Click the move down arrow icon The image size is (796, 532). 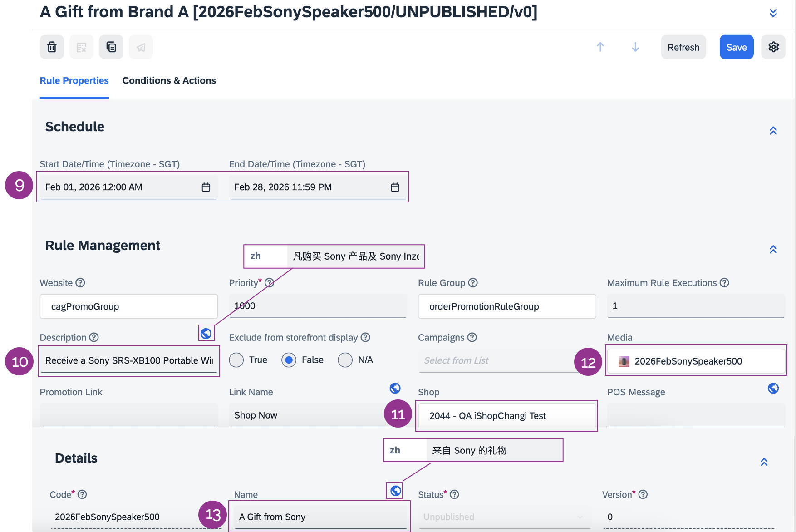pos(635,47)
